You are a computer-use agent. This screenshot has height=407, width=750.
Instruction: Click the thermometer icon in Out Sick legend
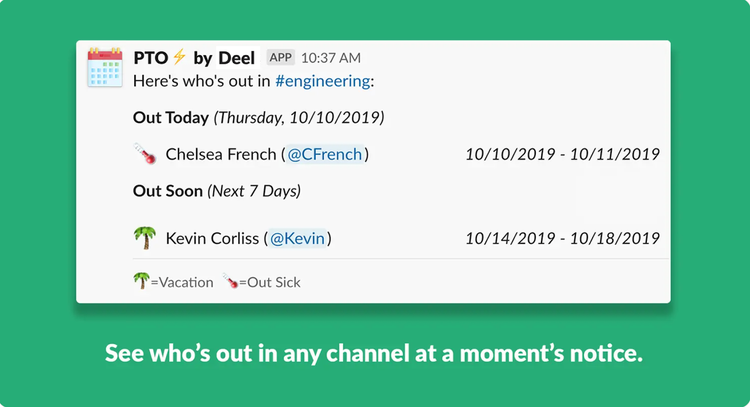[231, 281]
